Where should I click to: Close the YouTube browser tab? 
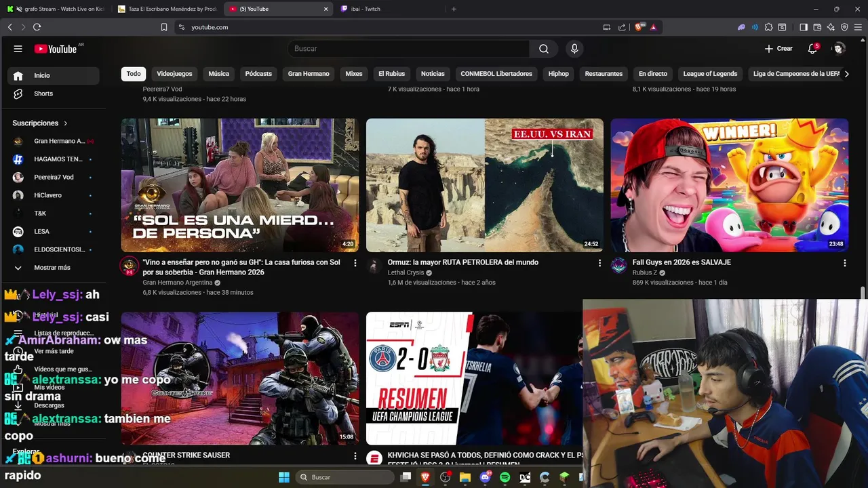click(325, 9)
